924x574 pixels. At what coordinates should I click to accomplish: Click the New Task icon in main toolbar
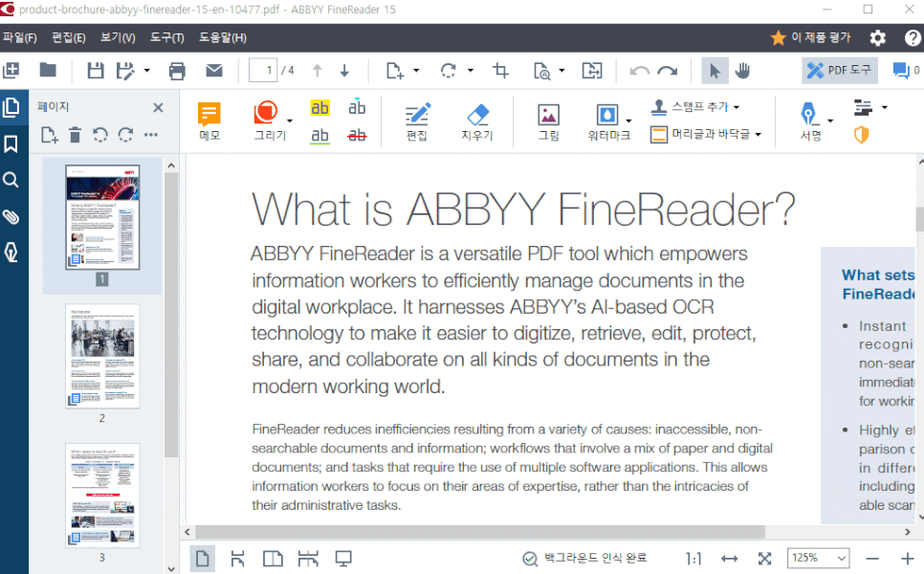pos(11,71)
